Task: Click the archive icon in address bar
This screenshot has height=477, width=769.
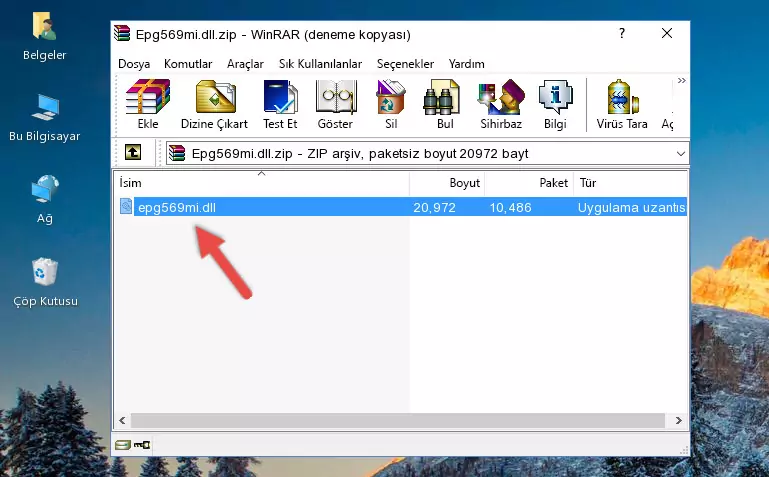Action: click(x=177, y=153)
